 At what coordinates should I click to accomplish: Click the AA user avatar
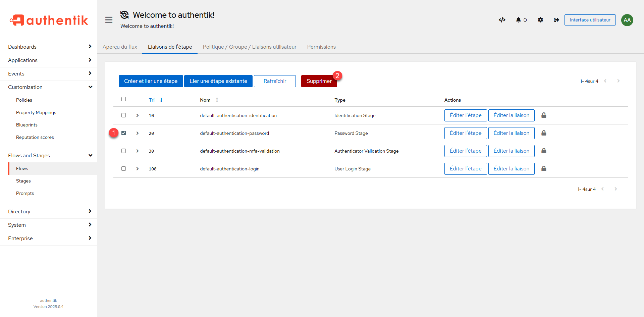627,20
